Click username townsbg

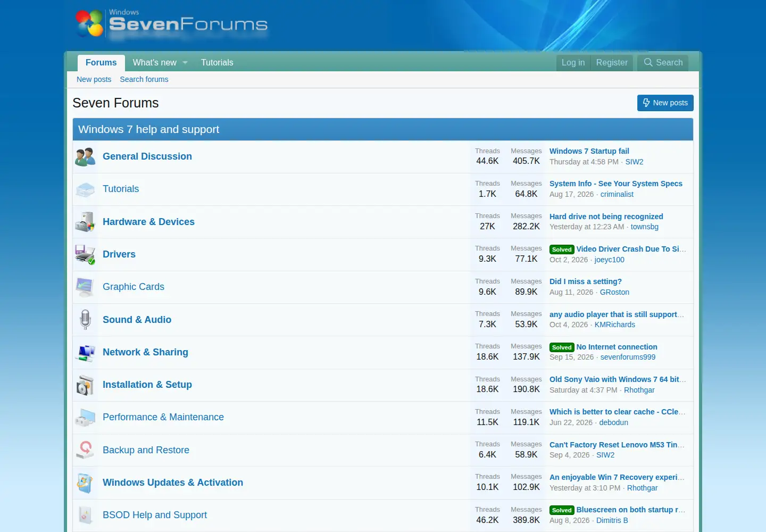coord(645,227)
